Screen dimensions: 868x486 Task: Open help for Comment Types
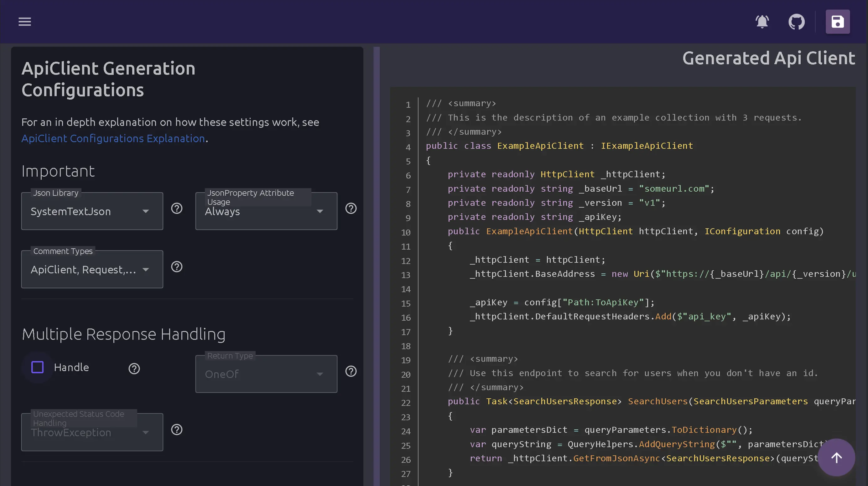tap(177, 267)
